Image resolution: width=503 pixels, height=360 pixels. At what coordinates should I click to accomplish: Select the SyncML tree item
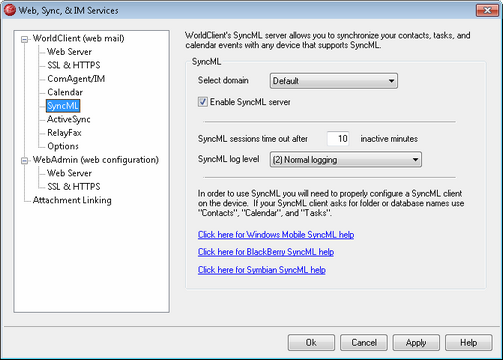63,106
